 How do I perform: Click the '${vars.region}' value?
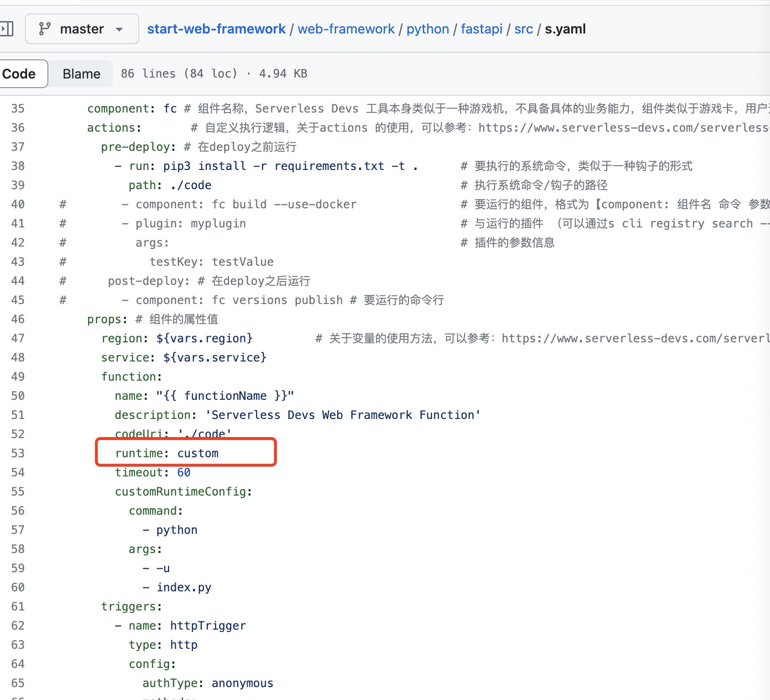click(x=204, y=339)
